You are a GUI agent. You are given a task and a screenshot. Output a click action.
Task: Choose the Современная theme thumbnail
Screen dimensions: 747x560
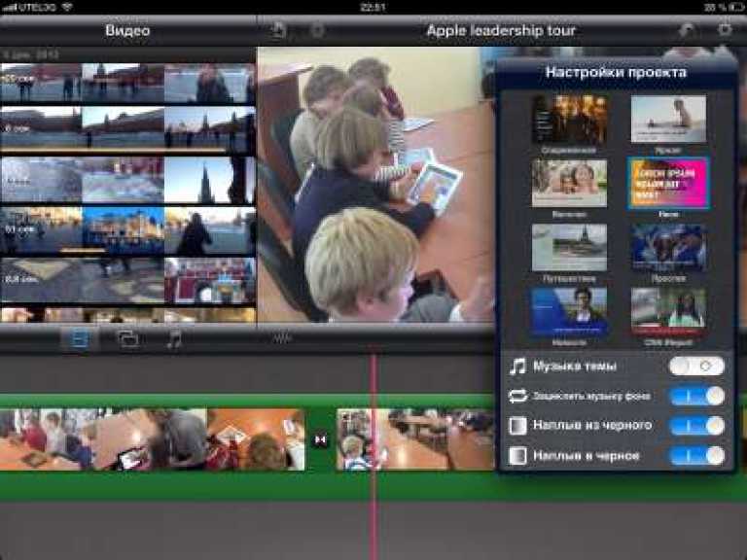[x=569, y=119]
